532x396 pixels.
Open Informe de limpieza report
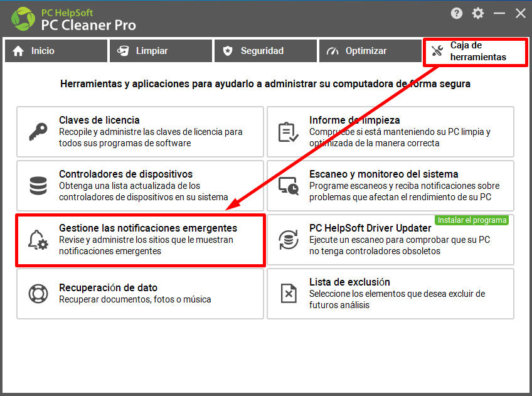click(390, 132)
